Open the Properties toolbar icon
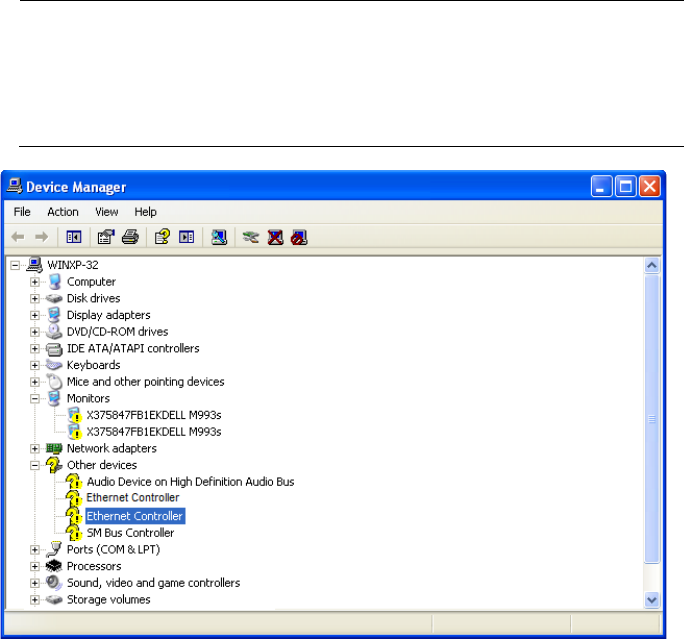This screenshot has width=684, height=639. 106,237
